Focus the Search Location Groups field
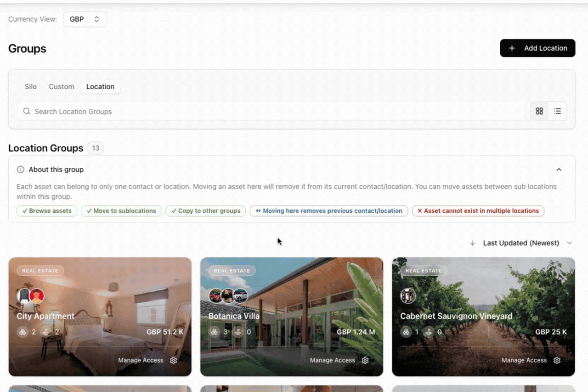This screenshot has width=588, height=392. click(x=271, y=111)
